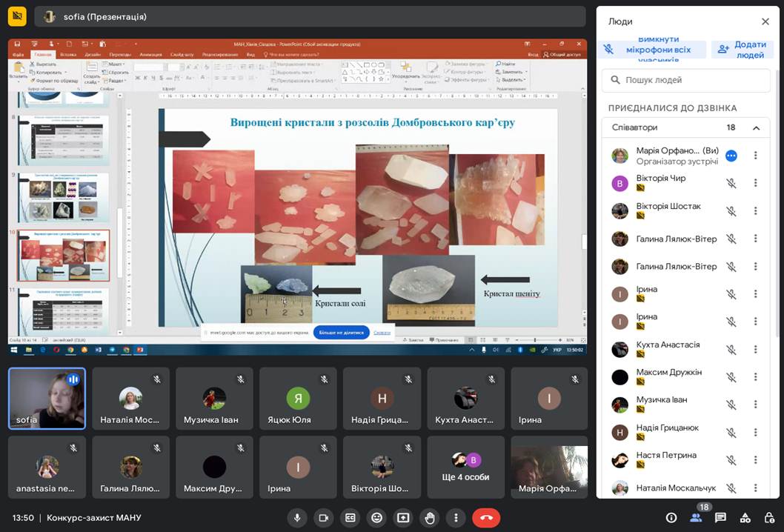Show the people panel from the toolbar
The height and width of the screenshot is (532, 784).
[696, 518]
